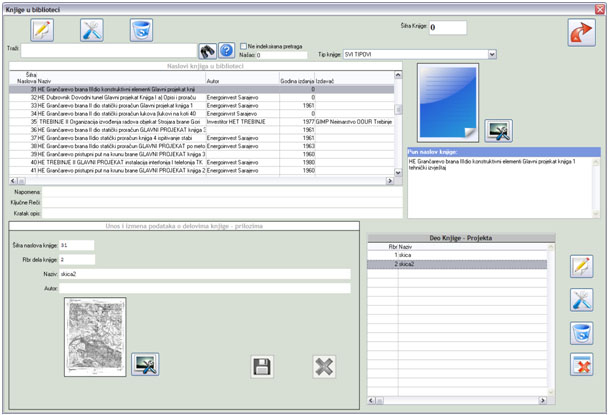Click the red X icon below the right-side bin
The image size is (609, 415).
(581, 365)
